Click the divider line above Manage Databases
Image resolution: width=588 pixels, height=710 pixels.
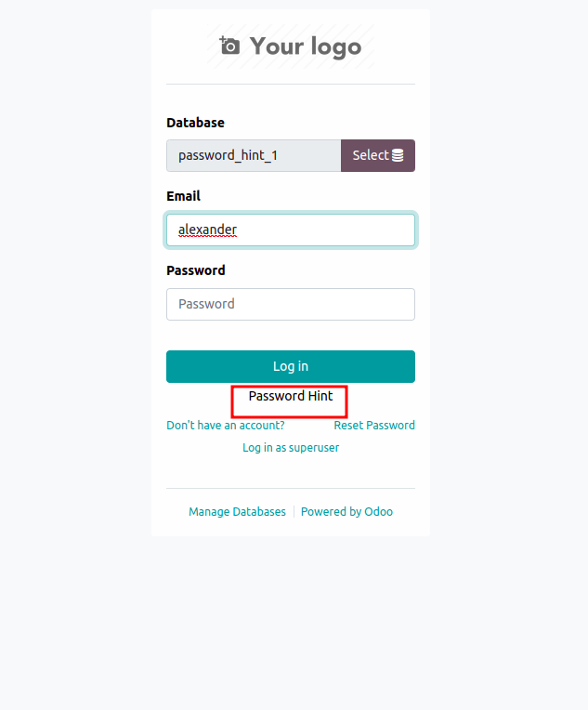[x=290, y=489]
